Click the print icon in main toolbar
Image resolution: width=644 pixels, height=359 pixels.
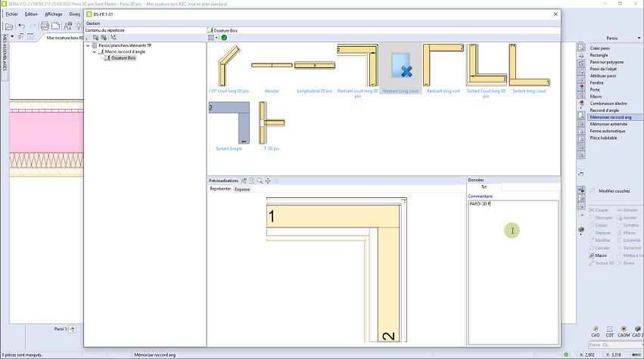(44, 26)
